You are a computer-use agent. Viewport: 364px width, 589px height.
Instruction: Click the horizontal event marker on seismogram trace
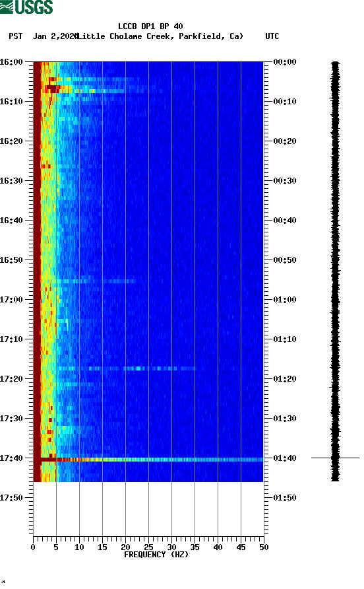coord(335,458)
